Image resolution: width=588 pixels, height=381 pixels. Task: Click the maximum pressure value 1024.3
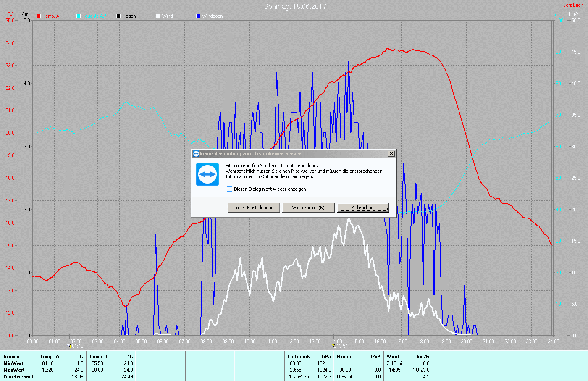[x=324, y=370]
